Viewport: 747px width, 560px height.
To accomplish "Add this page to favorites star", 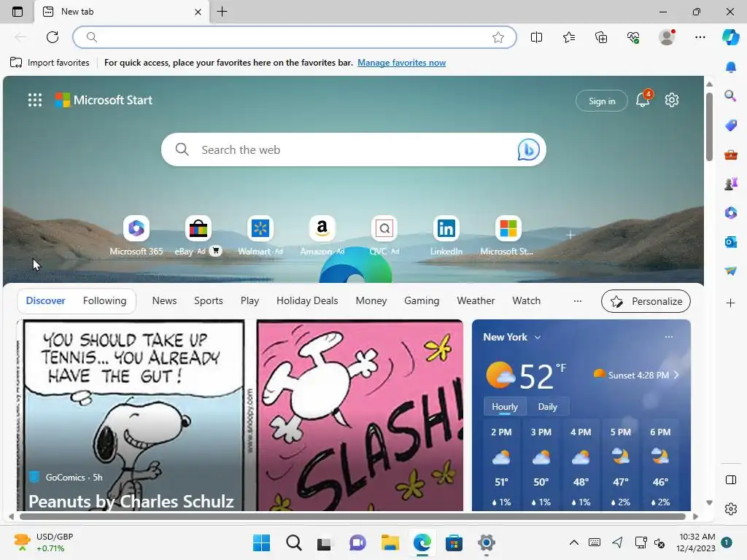I will point(498,37).
